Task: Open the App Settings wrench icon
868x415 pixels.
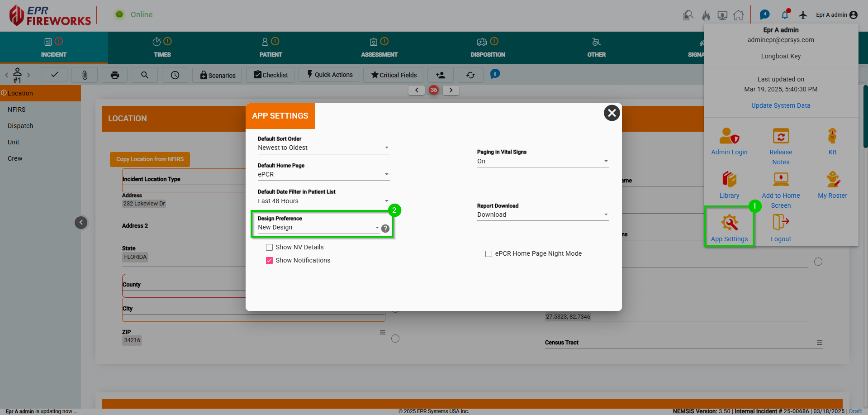Action: pos(729,222)
